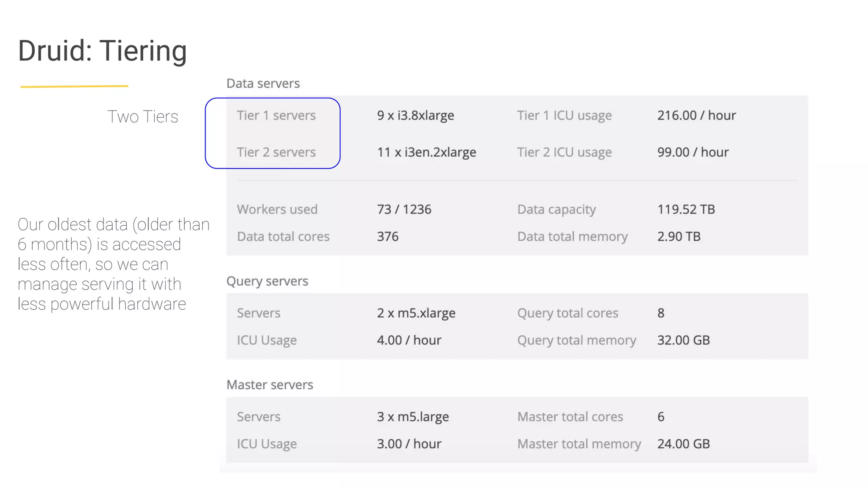Viewport: 868px width, 488px height.
Task: Select the 'Master total cores' label
Action: [570, 417]
